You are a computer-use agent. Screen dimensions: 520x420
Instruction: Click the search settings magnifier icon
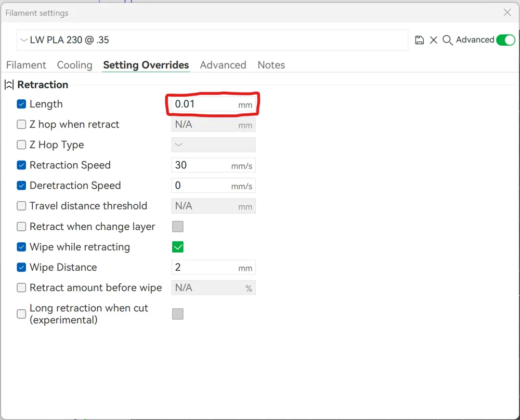(x=447, y=40)
